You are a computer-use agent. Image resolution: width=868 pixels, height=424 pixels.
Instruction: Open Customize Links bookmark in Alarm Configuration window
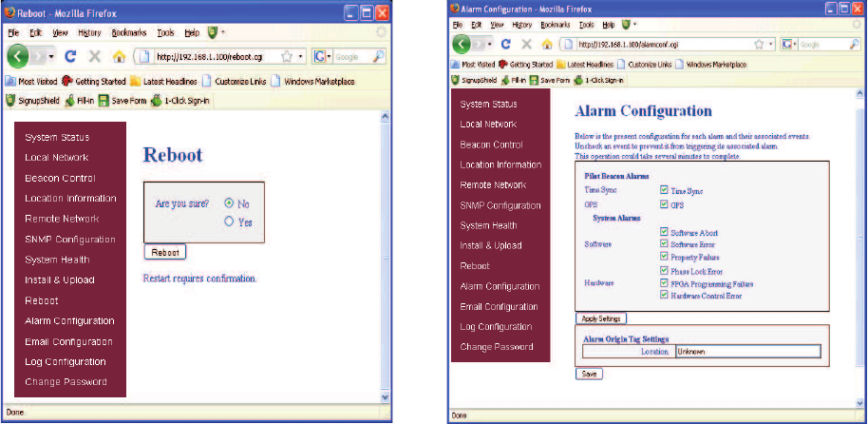tap(645, 65)
